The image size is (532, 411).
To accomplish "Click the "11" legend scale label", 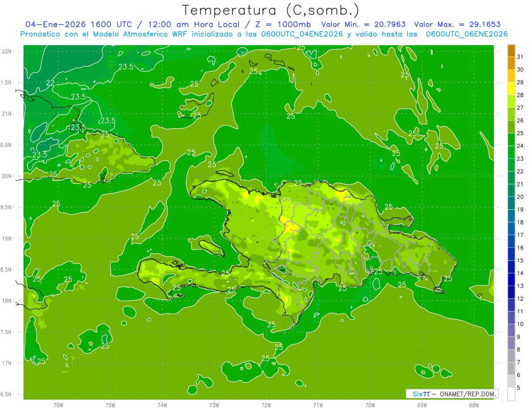I will point(520,312).
